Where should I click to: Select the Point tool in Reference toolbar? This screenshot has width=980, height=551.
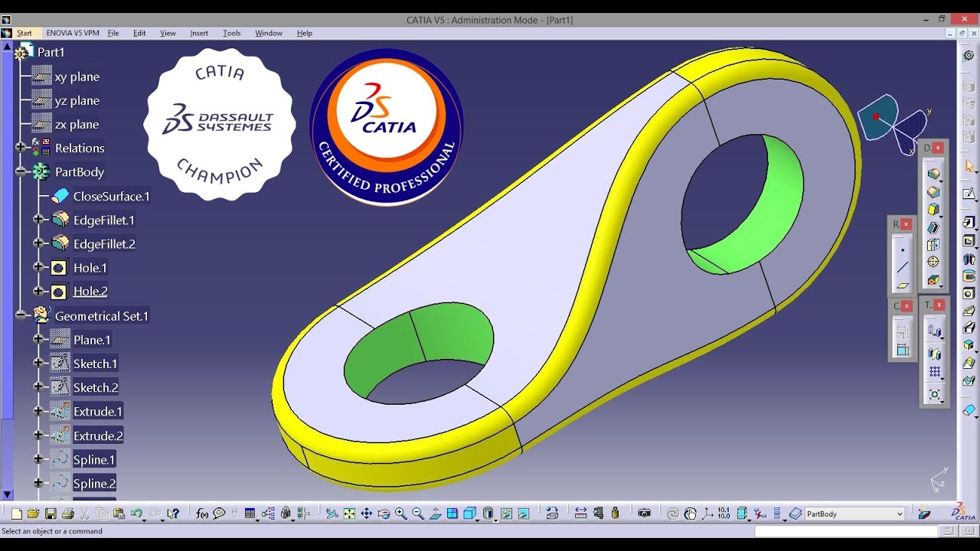pyautogui.click(x=903, y=249)
